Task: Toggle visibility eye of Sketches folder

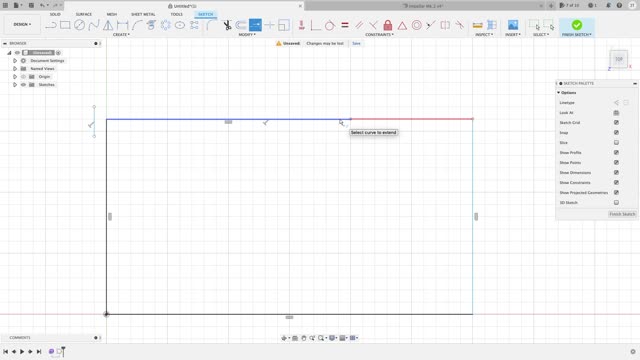Action: pos(23,84)
